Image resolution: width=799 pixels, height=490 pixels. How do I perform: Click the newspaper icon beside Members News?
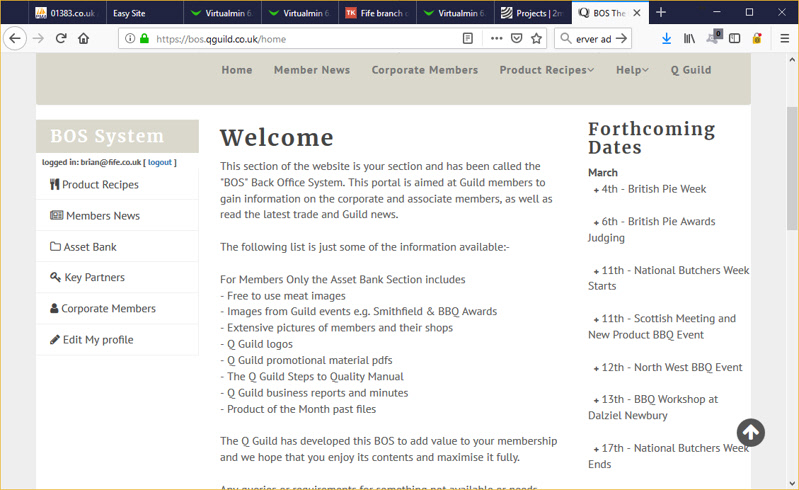57,215
